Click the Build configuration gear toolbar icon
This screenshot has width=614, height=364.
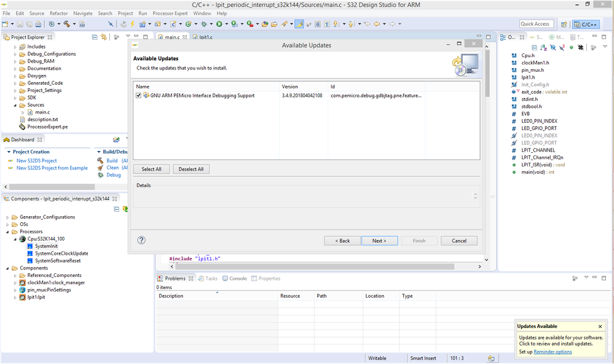click(51, 24)
